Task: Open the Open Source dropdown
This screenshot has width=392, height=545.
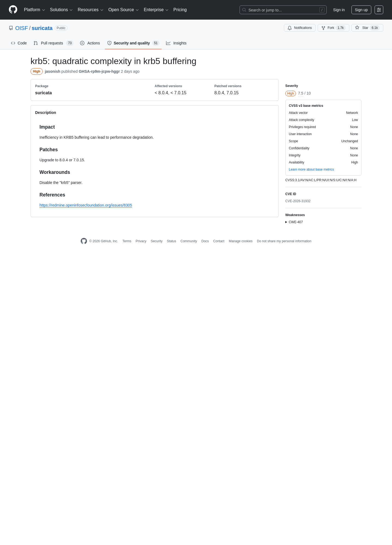Action: point(124,10)
